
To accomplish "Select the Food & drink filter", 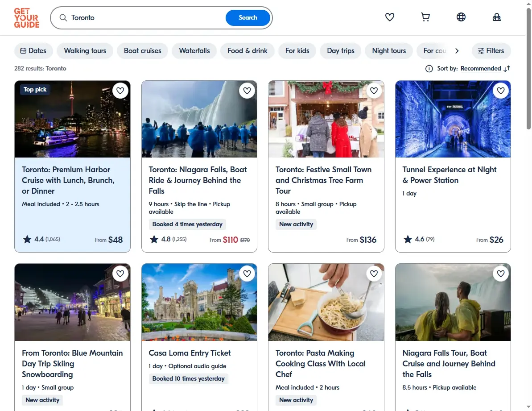I will (x=247, y=51).
